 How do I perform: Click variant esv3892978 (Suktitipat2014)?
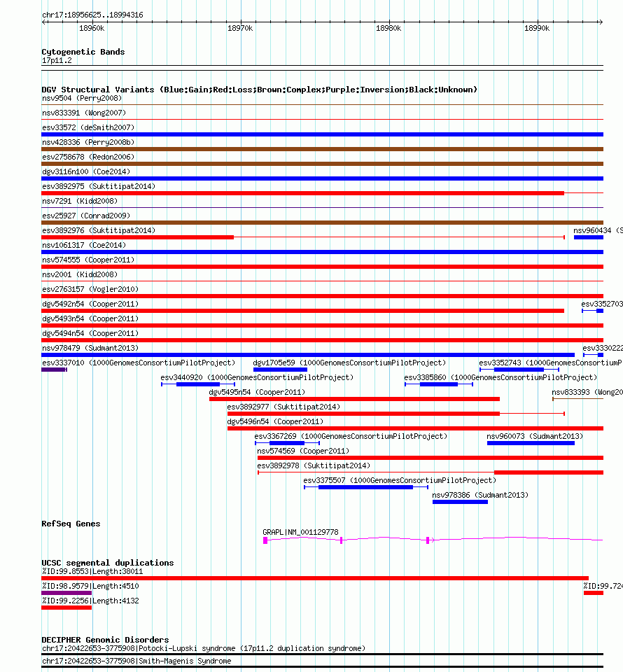(314, 465)
